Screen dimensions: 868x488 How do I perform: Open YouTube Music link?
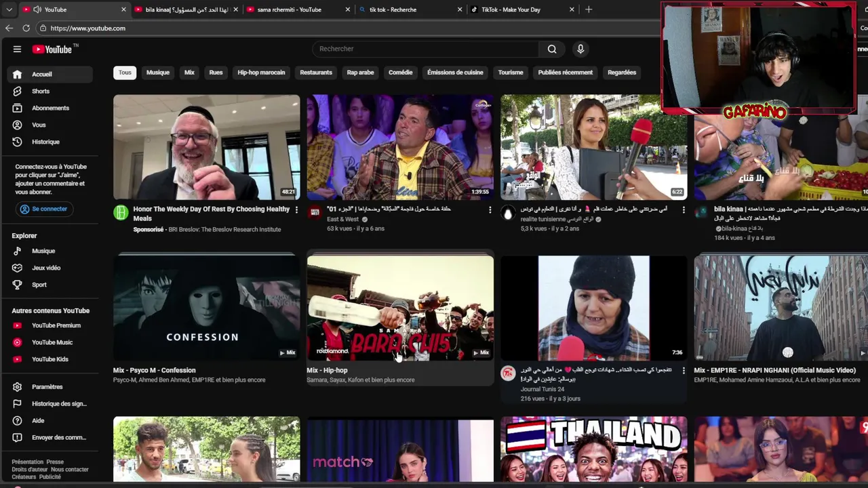click(50, 342)
